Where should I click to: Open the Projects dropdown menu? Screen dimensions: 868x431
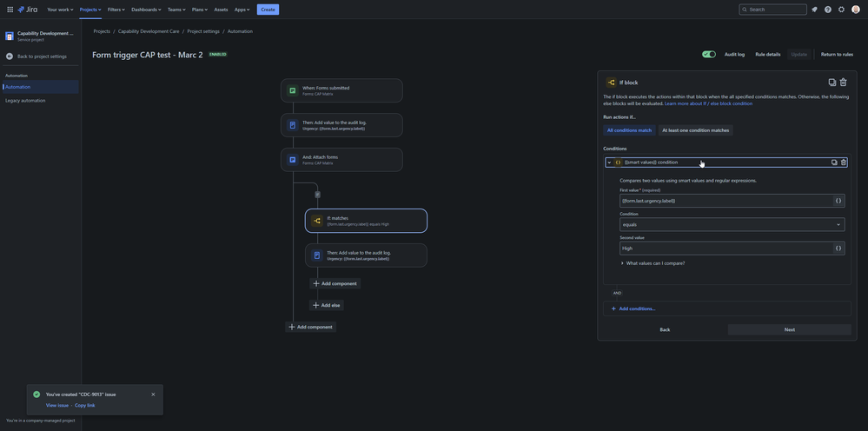click(x=90, y=10)
